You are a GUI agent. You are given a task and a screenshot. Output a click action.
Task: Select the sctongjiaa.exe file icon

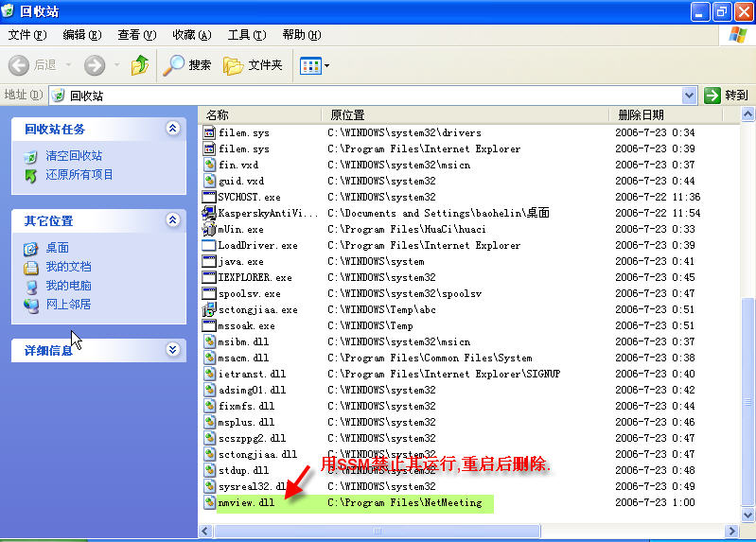pyautogui.click(x=209, y=309)
